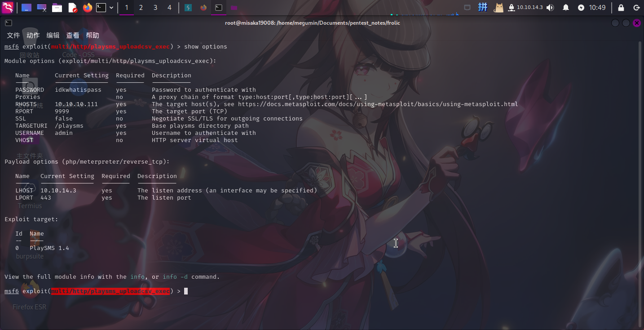This screenshot has width=644, height=330.
Task: Open the 帮助 menu
Action: tap(93, 35)
